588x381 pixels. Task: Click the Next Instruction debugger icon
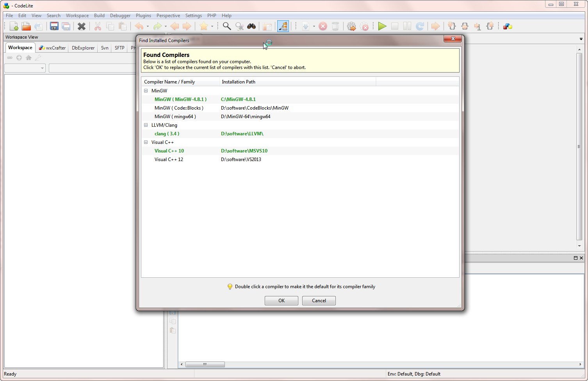pyautogui.click(x=477, y=26)
